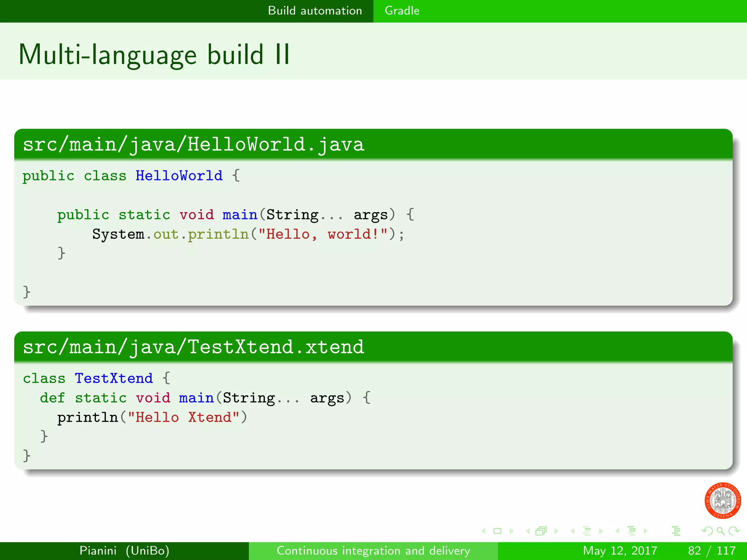
Task: Click the go-forward curved arrow icon
Action: [734, 531]
